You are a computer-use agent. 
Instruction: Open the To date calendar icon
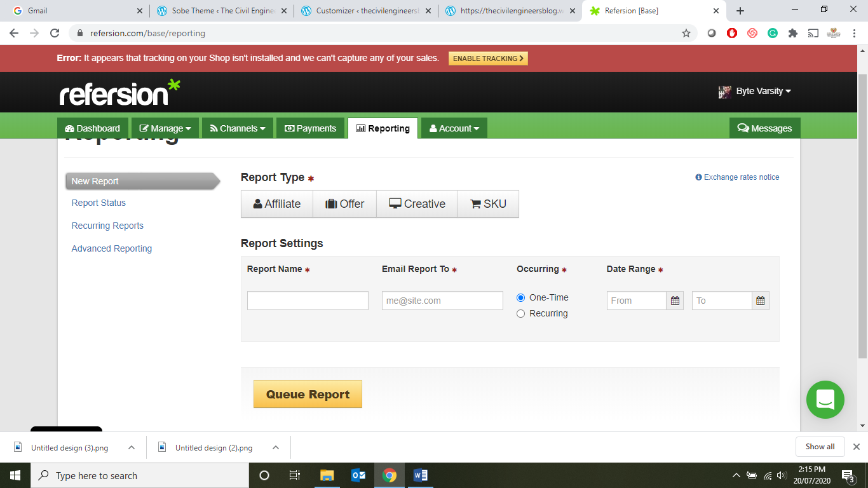(x=760, y=301)
